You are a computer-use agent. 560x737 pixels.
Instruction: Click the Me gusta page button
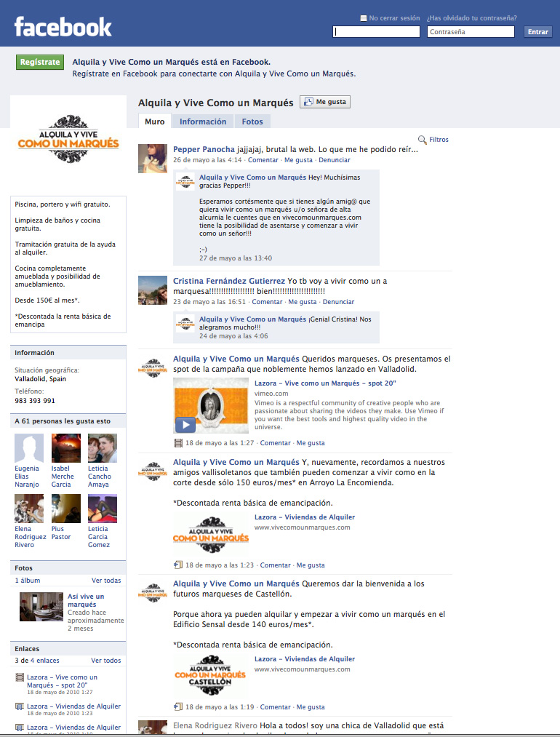tap(325, 102)
